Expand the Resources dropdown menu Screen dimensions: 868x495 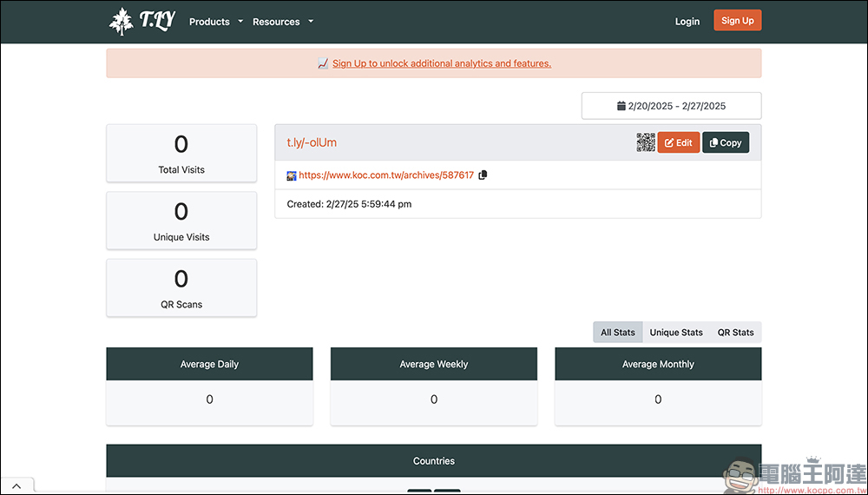click(x=283, y=22)
